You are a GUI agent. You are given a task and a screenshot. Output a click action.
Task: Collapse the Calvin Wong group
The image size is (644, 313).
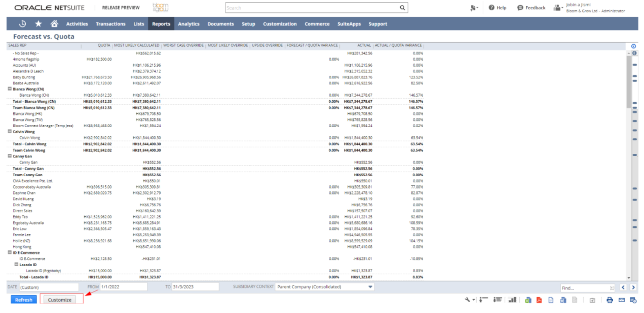click(9, 131)
